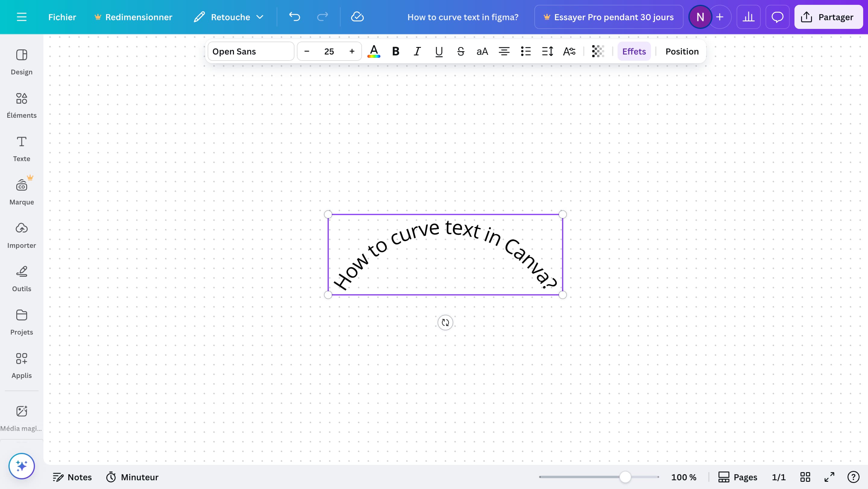
Task: Edit the design title field
Action: [463, 17]
